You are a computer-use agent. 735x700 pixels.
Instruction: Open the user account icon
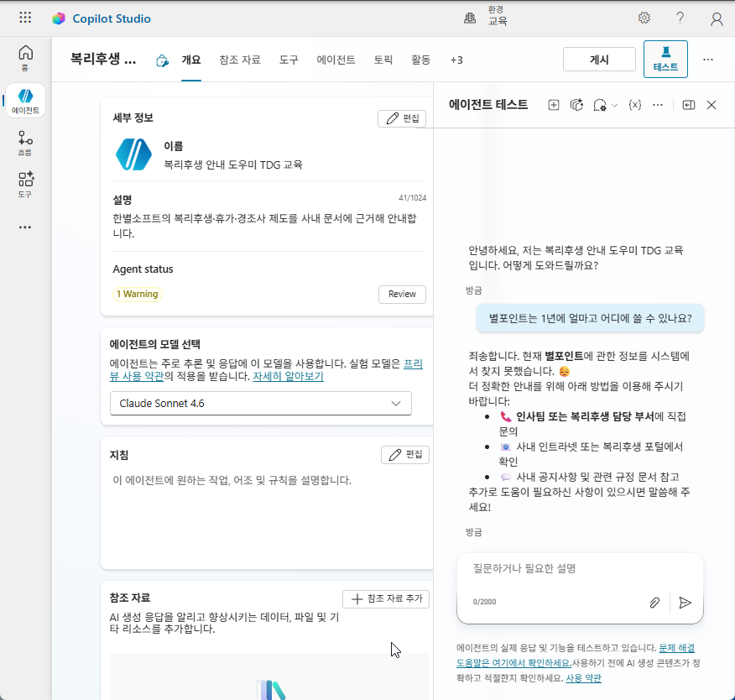(x=717, y=18)
